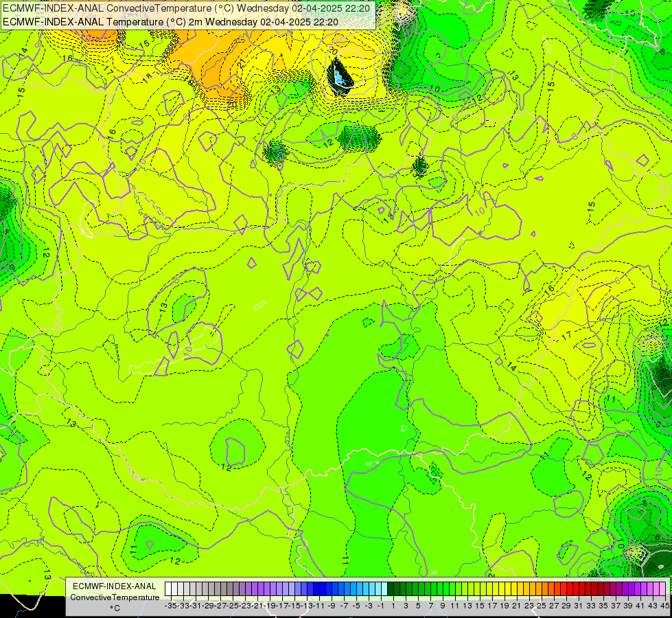Click the ECMWF-INDEX-ANAL legend heading
Viewport: 672px width, 618px height.
click(x=115, y=586)
